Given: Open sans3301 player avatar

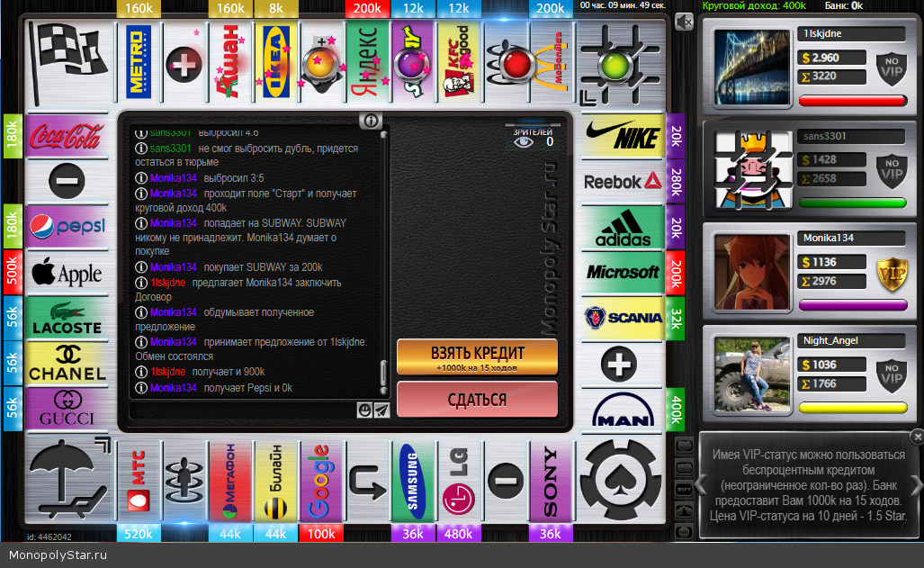Looking at the screenshot, I should click(x=751, y=170).
